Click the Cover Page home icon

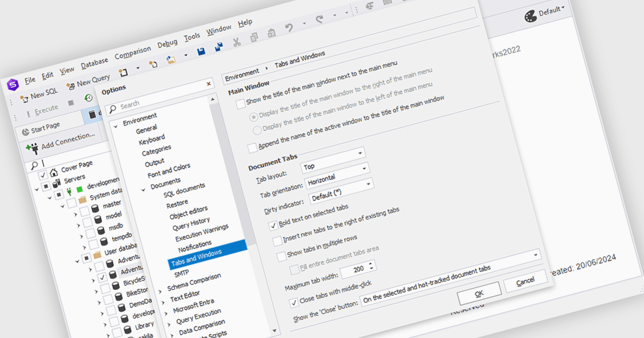click(54, 173)
